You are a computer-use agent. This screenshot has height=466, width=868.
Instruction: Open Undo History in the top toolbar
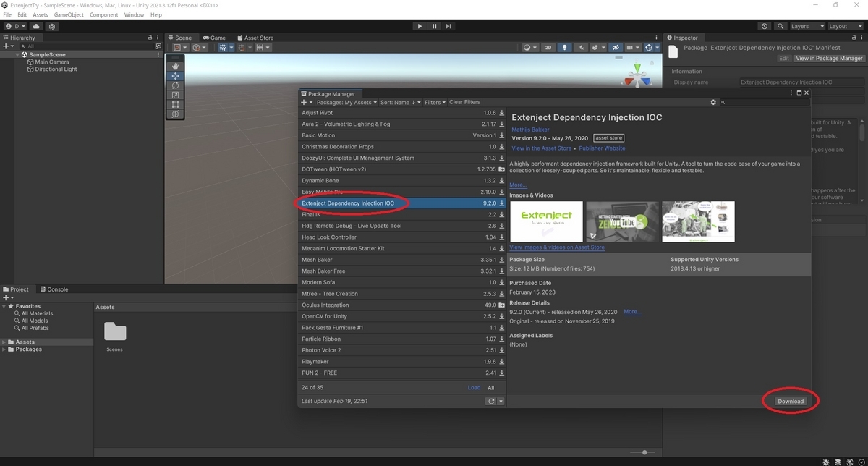click(765, 26)
